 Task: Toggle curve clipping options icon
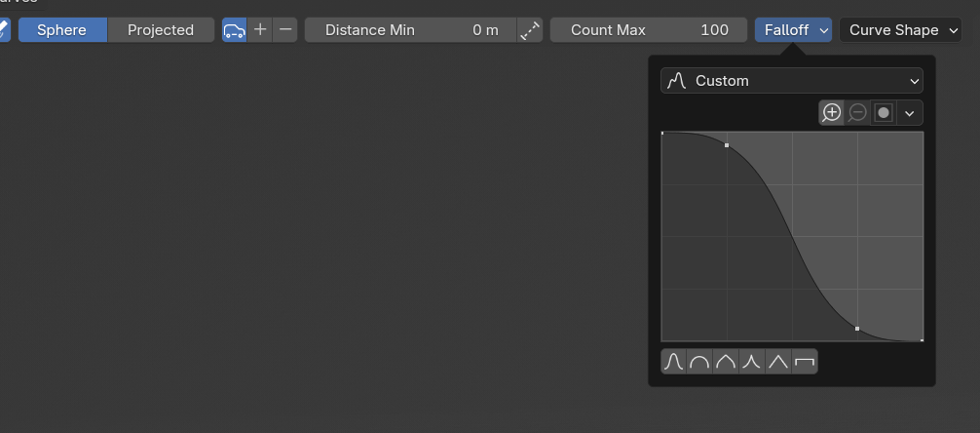pos(884,112)
